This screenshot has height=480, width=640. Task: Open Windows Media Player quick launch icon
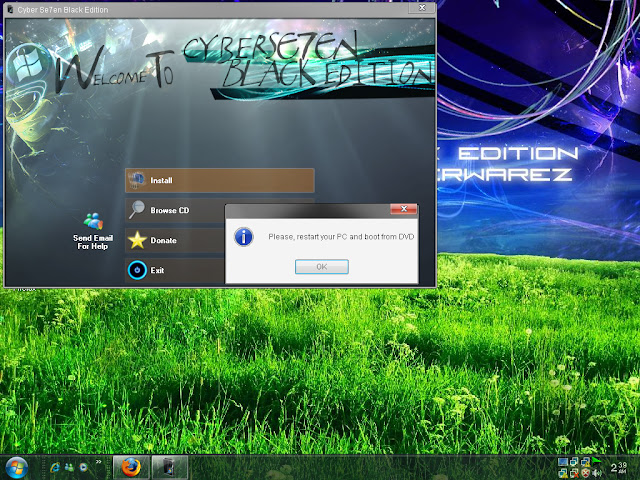[83, 467]
